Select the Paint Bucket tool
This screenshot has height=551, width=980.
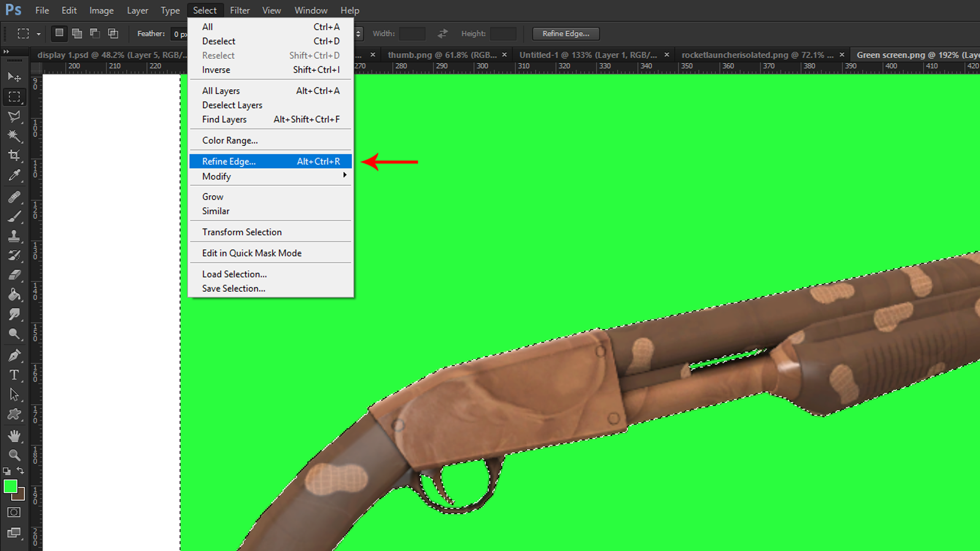(14, 295)
